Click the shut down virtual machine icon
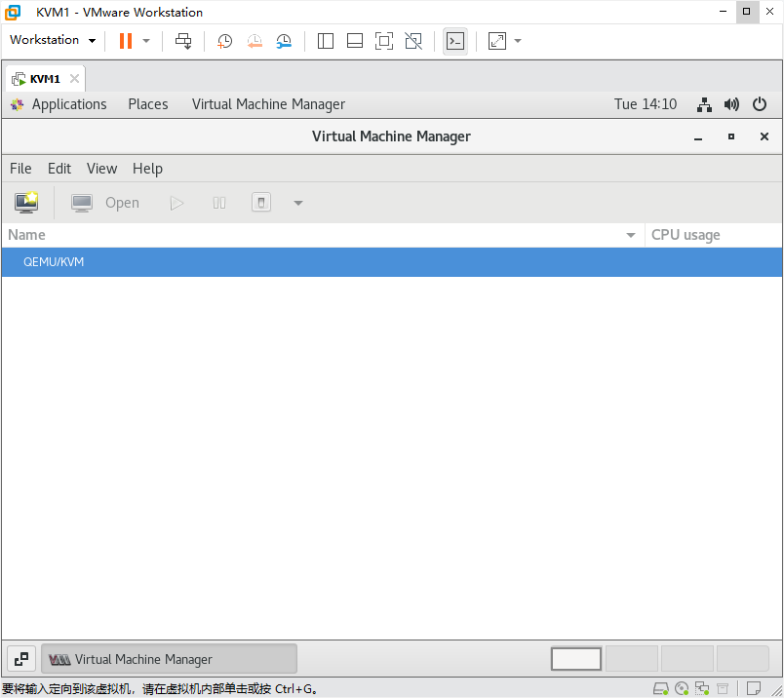The height and width of the screenshot is (698, 784). pos(261,203)
